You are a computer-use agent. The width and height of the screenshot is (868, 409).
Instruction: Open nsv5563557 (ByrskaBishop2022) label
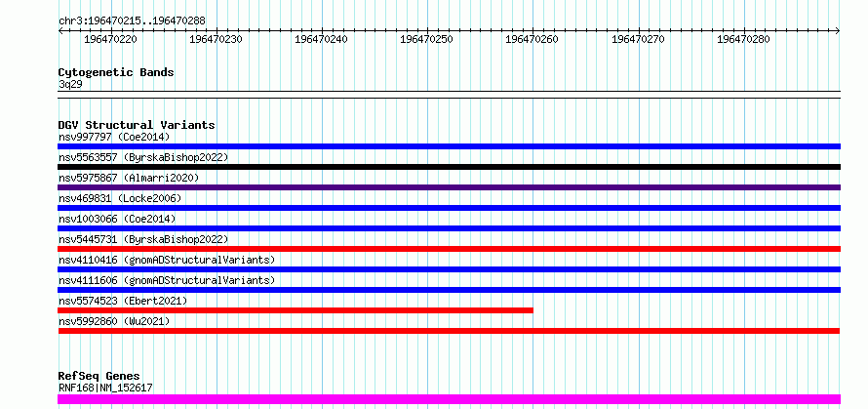[x=143, y=157]
